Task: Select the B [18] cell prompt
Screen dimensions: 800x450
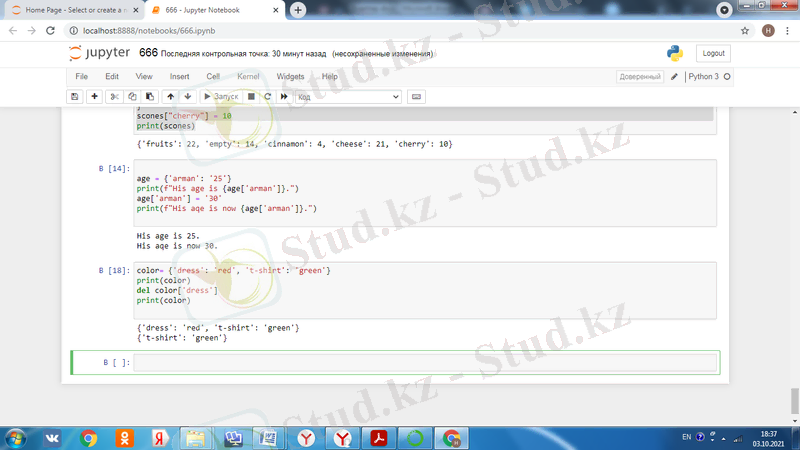Action: coord(114,270)
